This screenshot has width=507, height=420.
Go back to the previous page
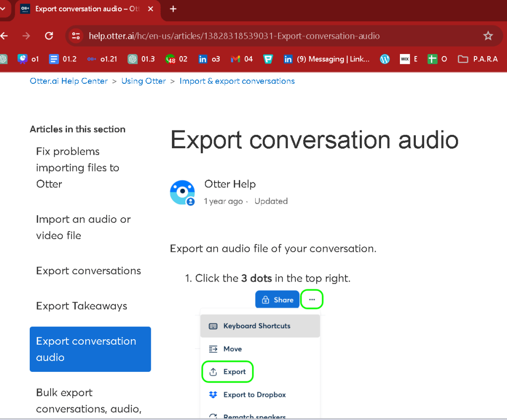tap(4, 36)
